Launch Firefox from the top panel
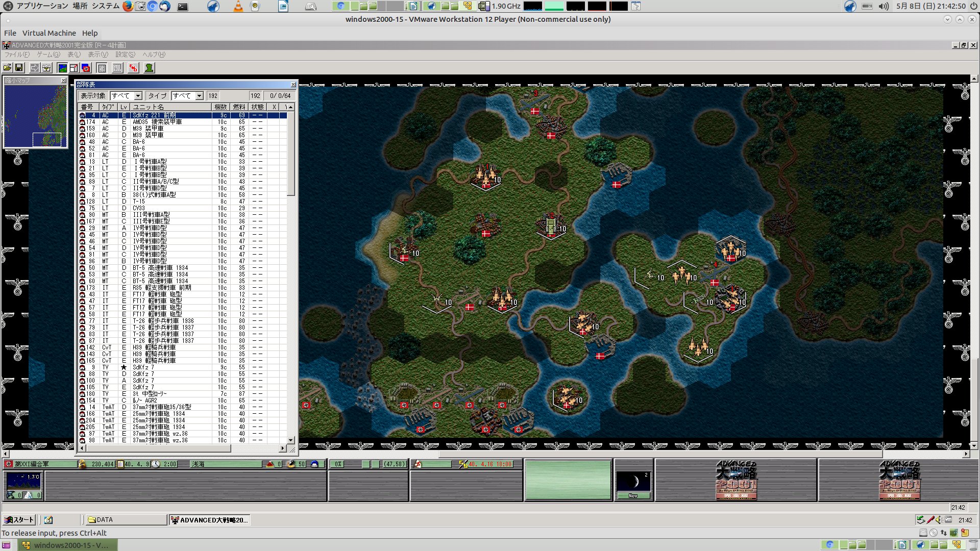This screenshot has height=551, width=980. [128, 6]
